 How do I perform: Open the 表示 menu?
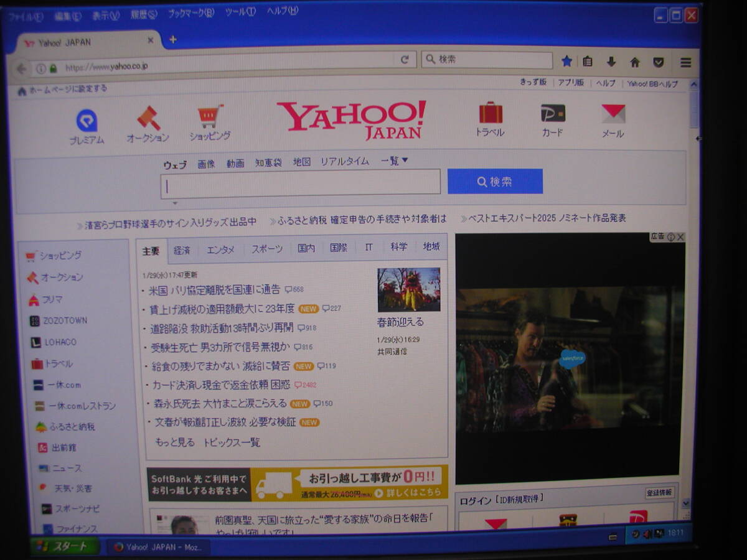pyautogui.click(x=106, y=16)
